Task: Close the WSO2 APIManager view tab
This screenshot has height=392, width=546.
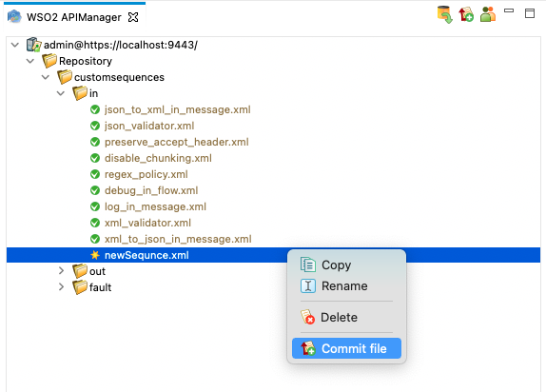Action: (x=133, y=17)
